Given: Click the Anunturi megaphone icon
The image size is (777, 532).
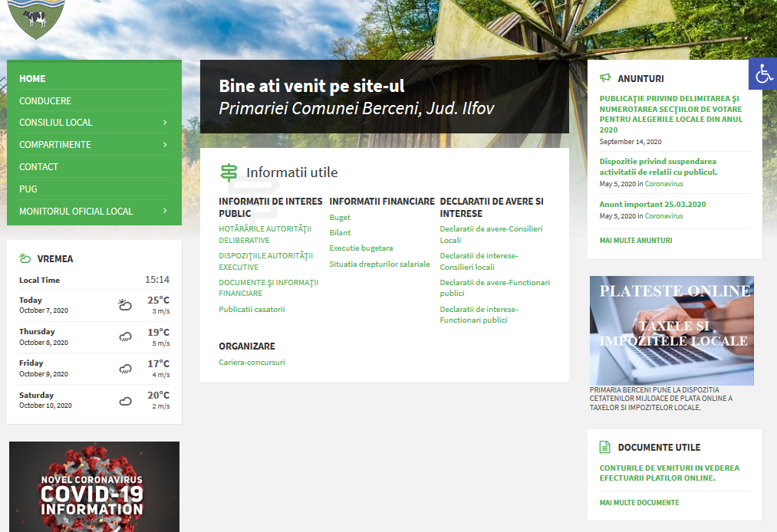Looking at the screenshot, I should (605, 78).
